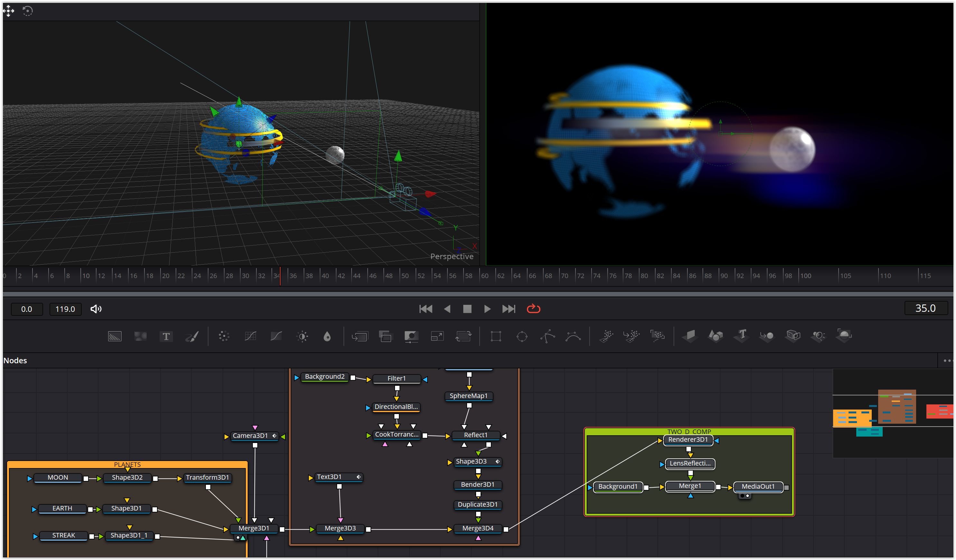
Task: Click the rotate reset icon in the 3D viewer
Action: (x=27, y=11)
